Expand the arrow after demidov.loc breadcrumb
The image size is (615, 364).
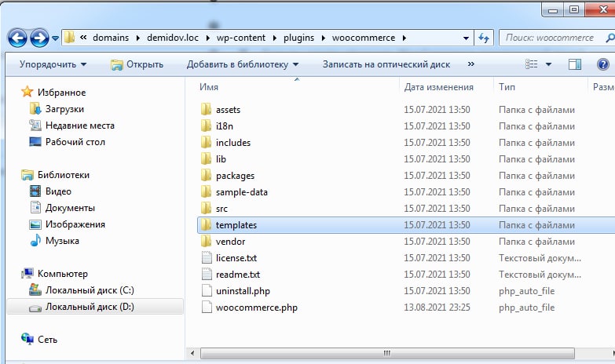point(207,38)
